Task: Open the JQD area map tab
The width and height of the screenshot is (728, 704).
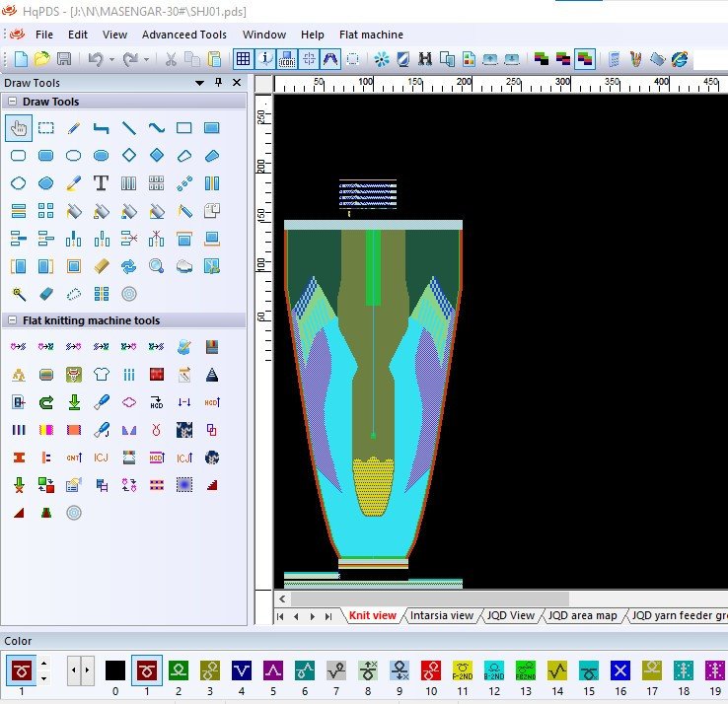Action: [x=582, y=615]
